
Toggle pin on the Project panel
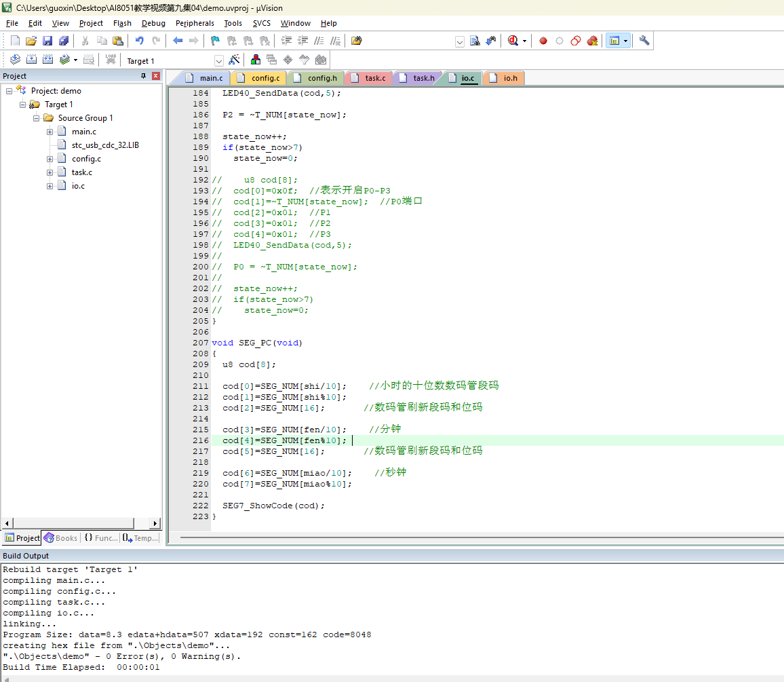click(144, 76)
